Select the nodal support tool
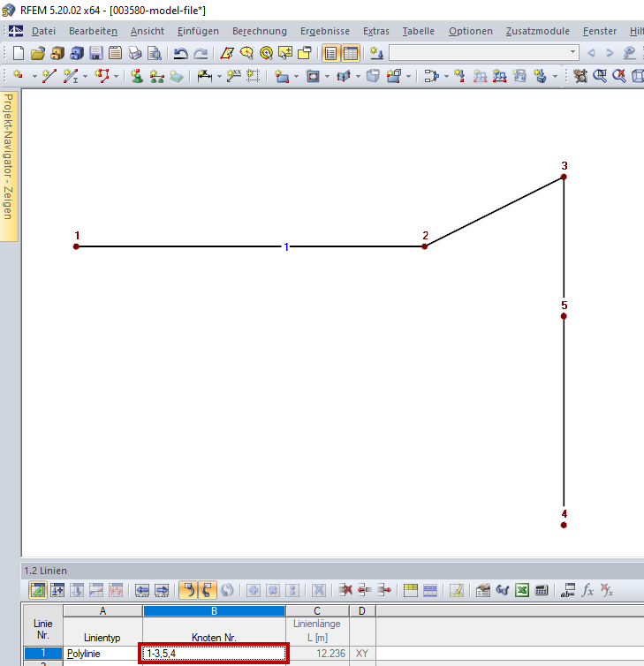This screenshot has width=644, height=666. click(x=137, y=76)
